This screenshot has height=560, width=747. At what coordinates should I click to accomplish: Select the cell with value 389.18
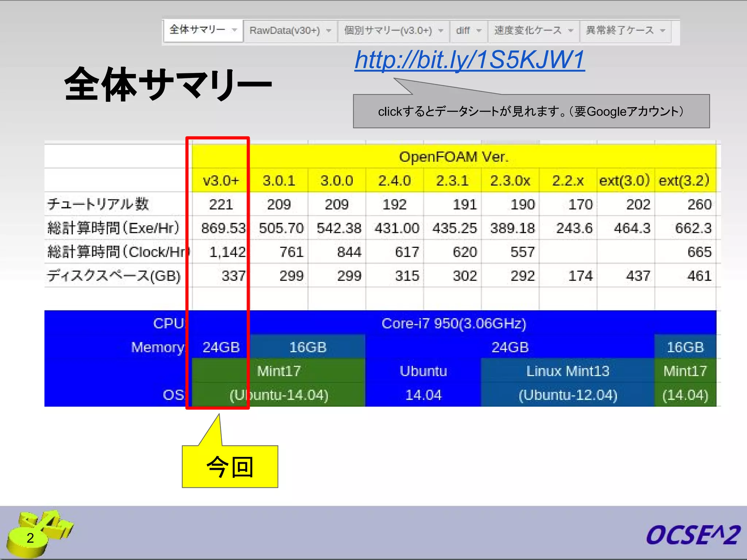tap(510, 228)
